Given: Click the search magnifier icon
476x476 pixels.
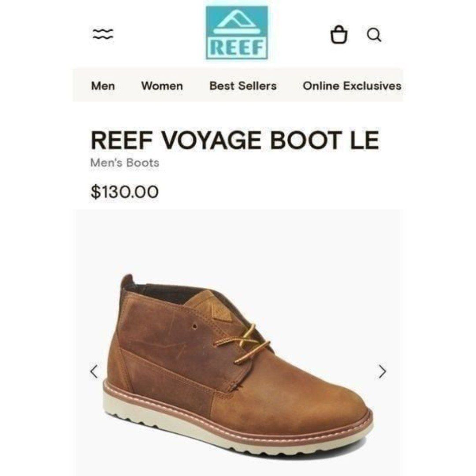Looking at the screenshot, I should (374, 35).
